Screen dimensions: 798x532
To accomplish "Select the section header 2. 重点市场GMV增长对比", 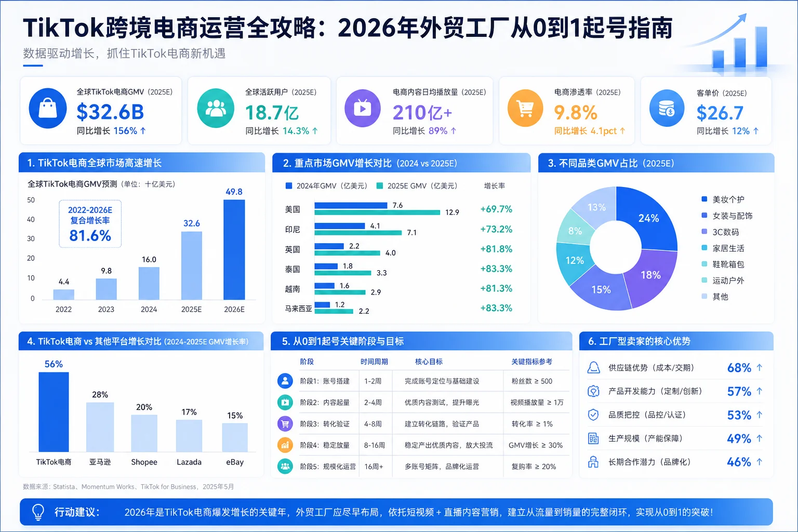I will click(x=402, y=163).
